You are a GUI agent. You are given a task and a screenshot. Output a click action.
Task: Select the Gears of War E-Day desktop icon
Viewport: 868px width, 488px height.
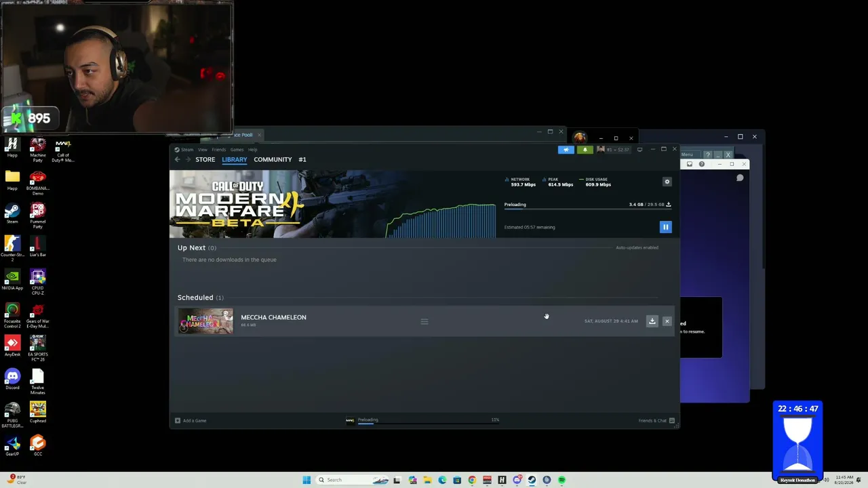38,316
